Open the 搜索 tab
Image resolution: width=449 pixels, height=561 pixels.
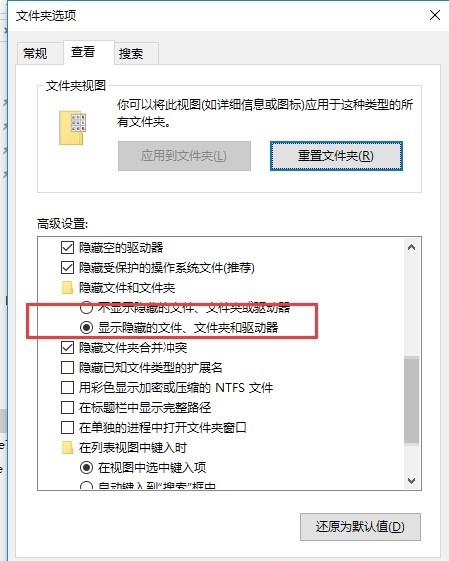tap(131, 54)
